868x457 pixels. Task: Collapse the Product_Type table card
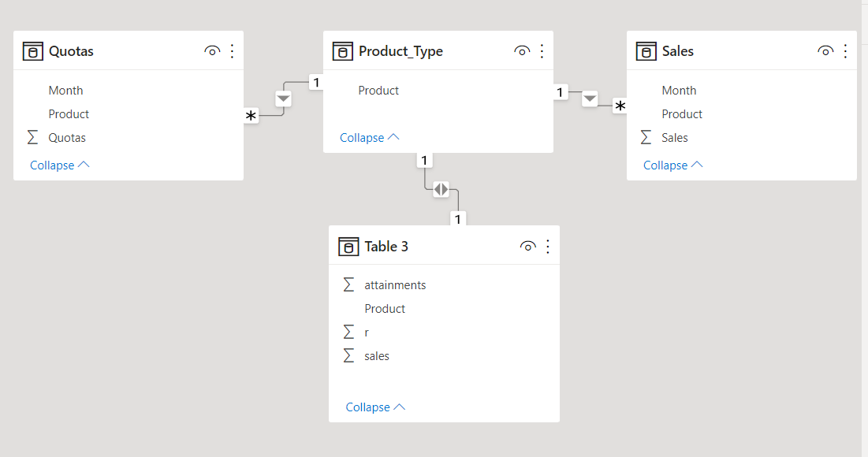coord(369,137)
